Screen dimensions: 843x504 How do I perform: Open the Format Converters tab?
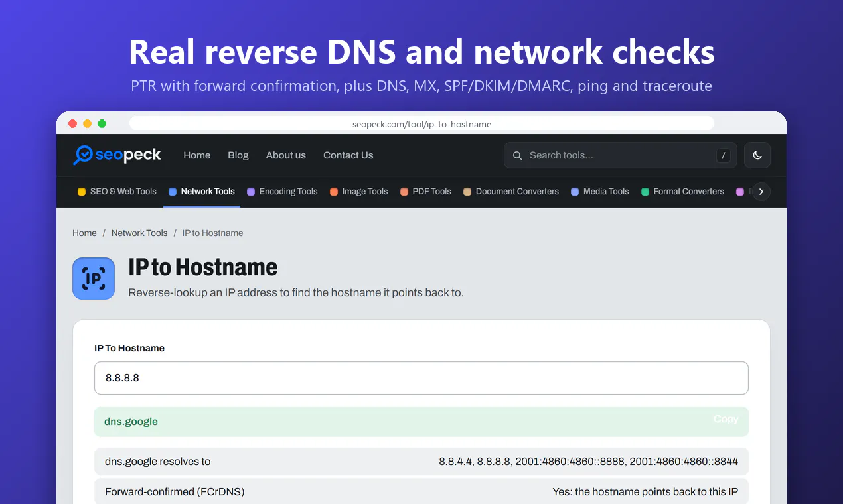click(682, 192)
